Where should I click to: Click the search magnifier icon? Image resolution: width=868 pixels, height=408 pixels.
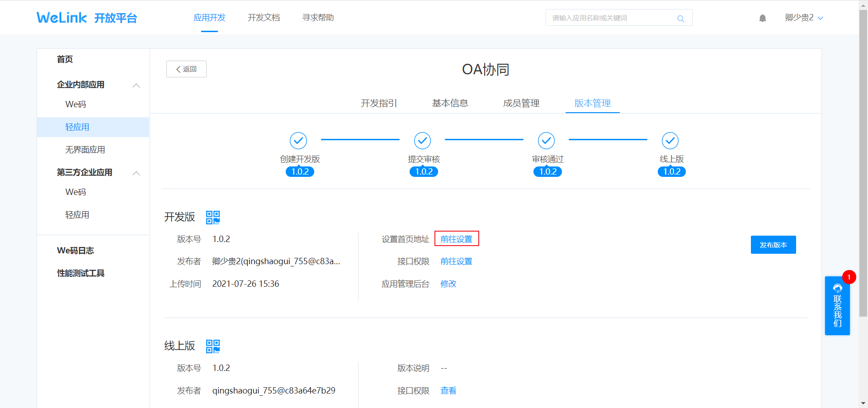click(x=680, y=19)
